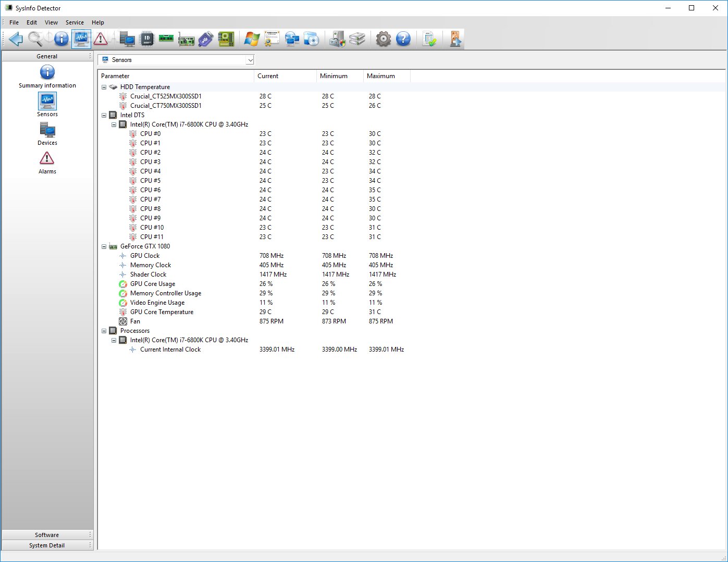
Task: Select the Memory Clock row
Action: pos(412,265)
